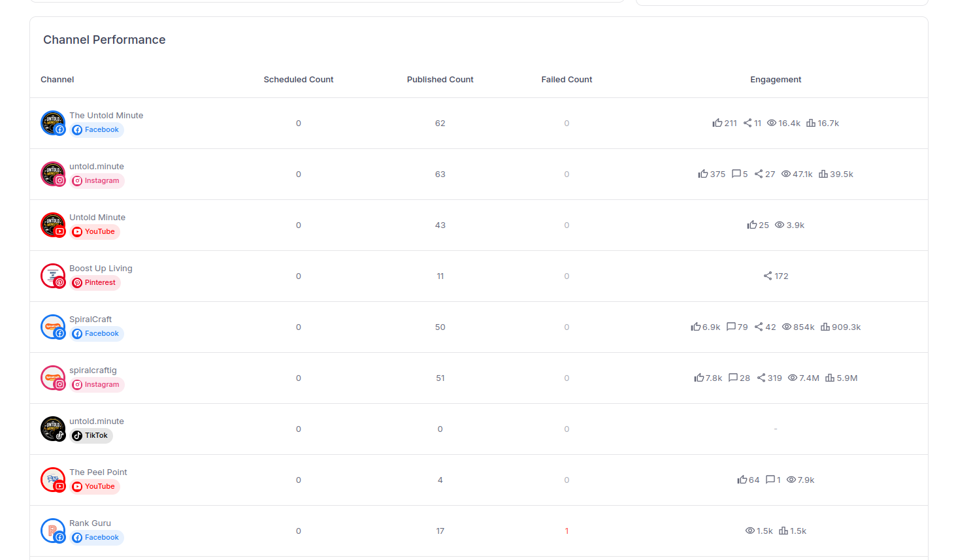Click the TikTok badge under untold.minute
The image size is (956, 560).
91,436
